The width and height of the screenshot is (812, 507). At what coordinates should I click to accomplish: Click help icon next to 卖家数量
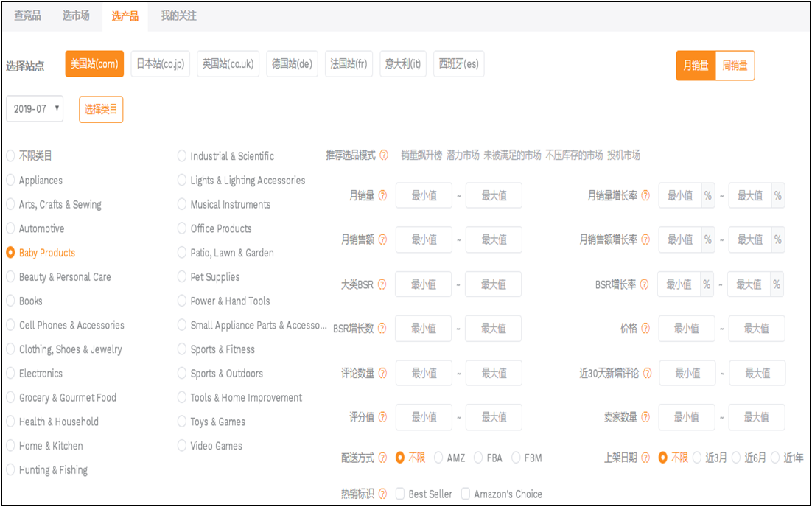pos(645,417)
